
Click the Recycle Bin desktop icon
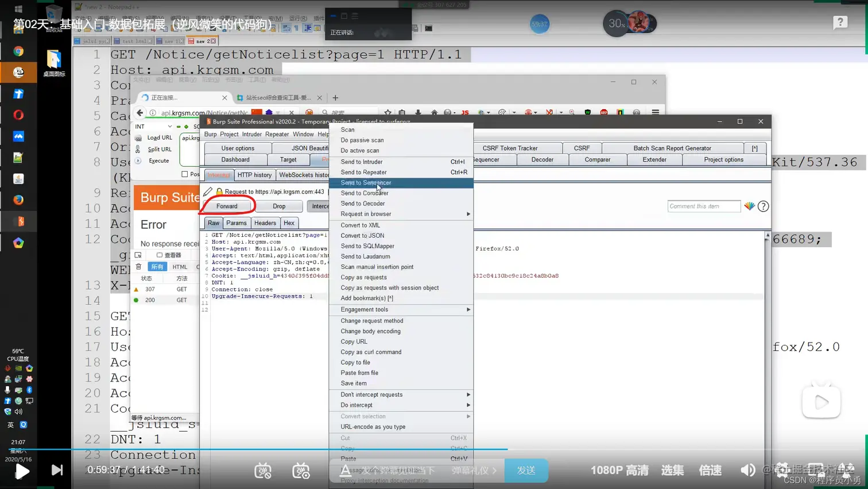54,17
